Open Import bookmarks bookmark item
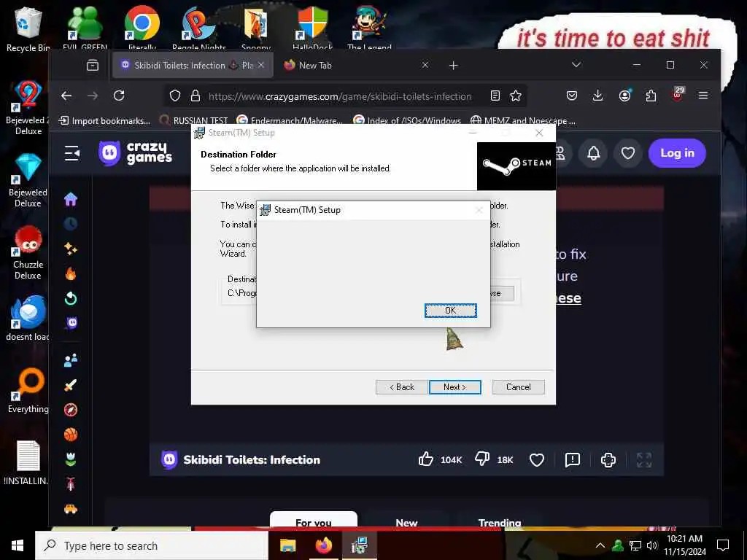The image size is (747, 560). (x=104, y=121)
